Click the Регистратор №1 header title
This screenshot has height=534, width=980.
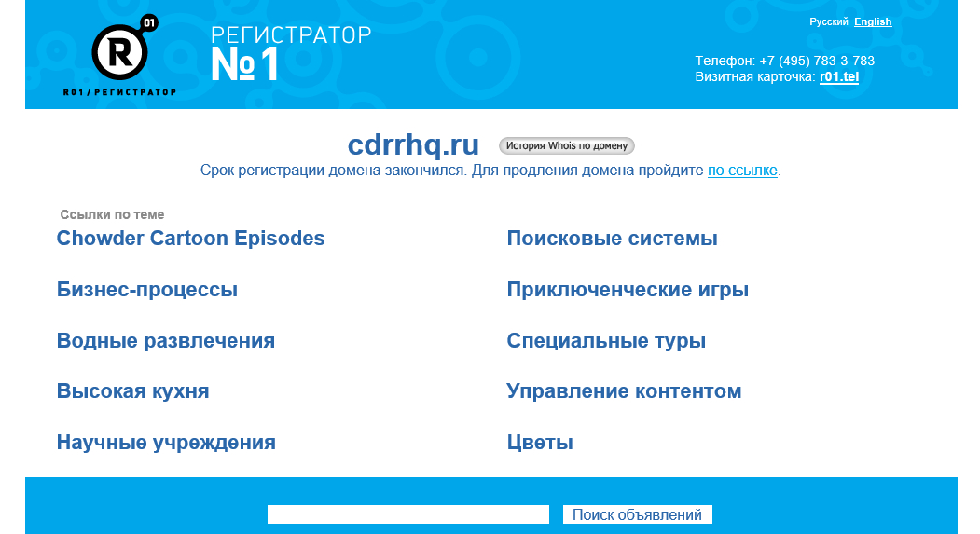coord(291,53)
